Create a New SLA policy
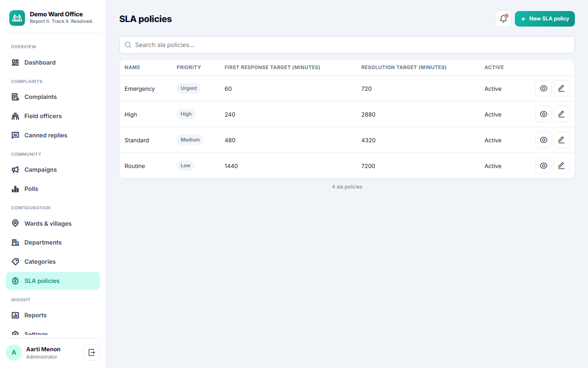The width and height of the screenshot is (588, 368). [x=545, y=19]
